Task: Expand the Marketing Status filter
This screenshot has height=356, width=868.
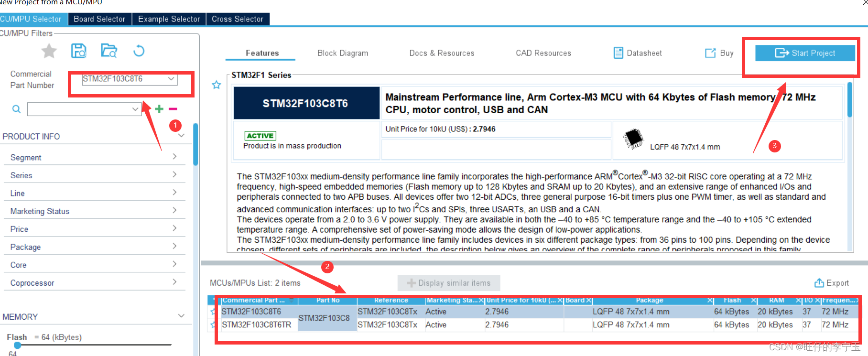Action: click(x=174, y=210)
